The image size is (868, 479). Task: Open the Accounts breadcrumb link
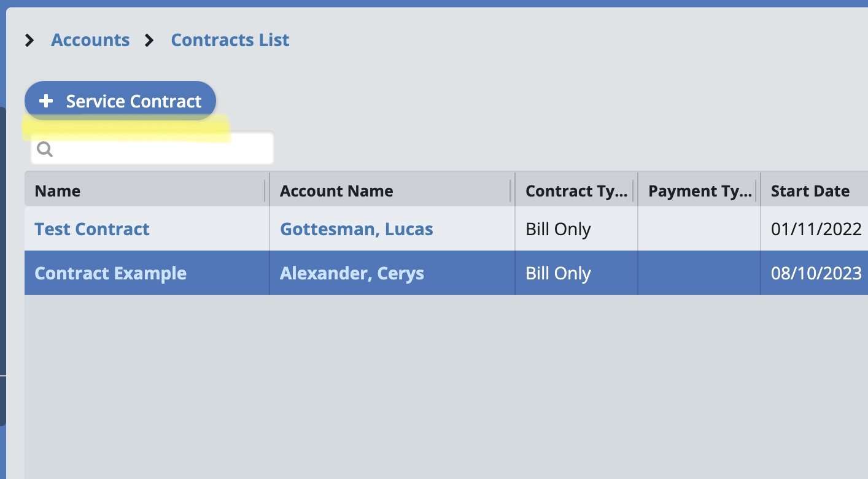tap(90, 41)
